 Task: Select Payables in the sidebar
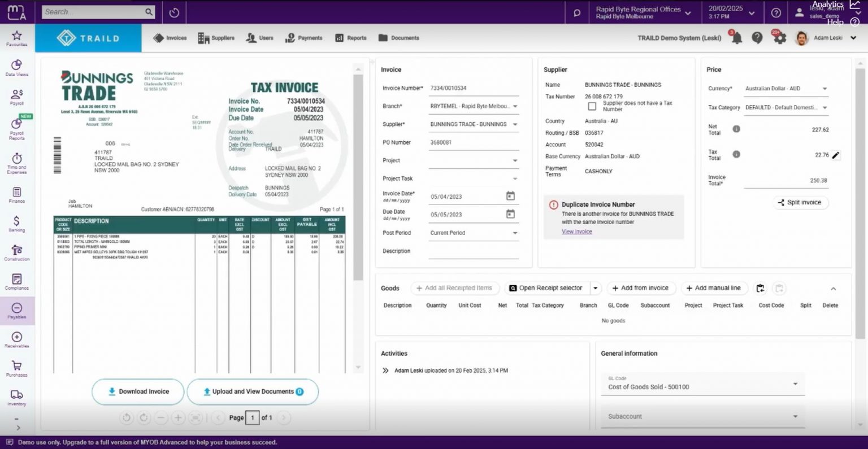(x=17, y=311)
